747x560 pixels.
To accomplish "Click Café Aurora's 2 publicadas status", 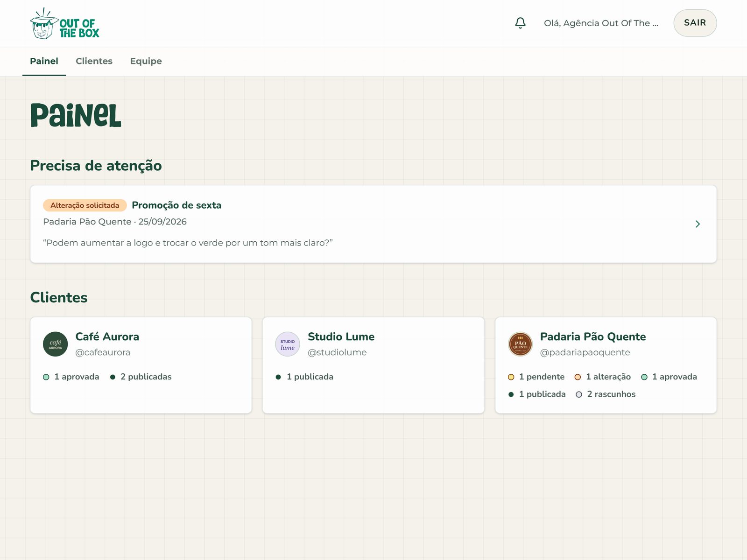I will tap(141, 377).
